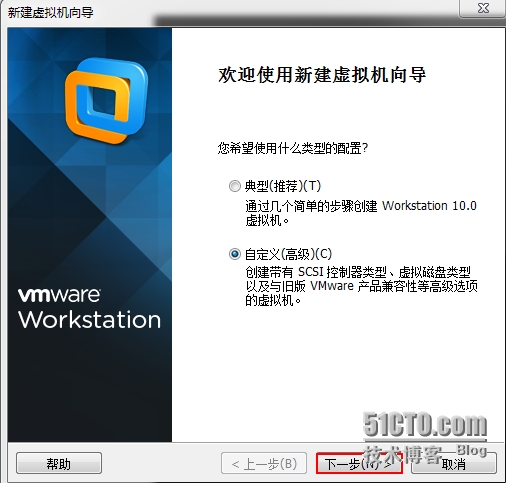
Task: Click the 取消 button
Action: point(454,463)
